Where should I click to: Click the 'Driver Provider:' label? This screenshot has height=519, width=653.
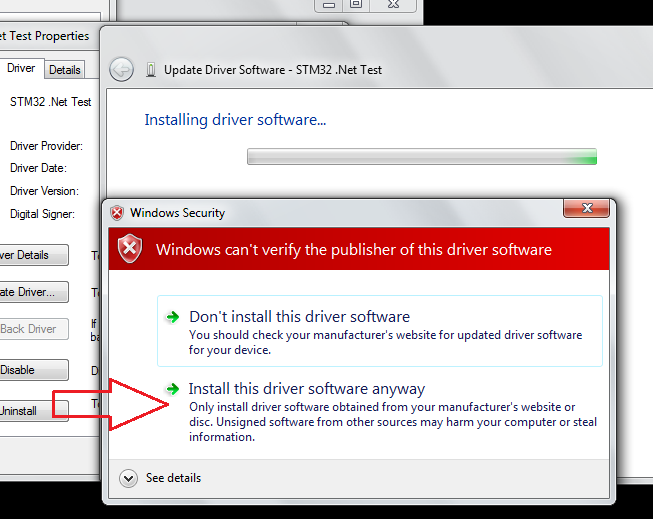point(46,146)
